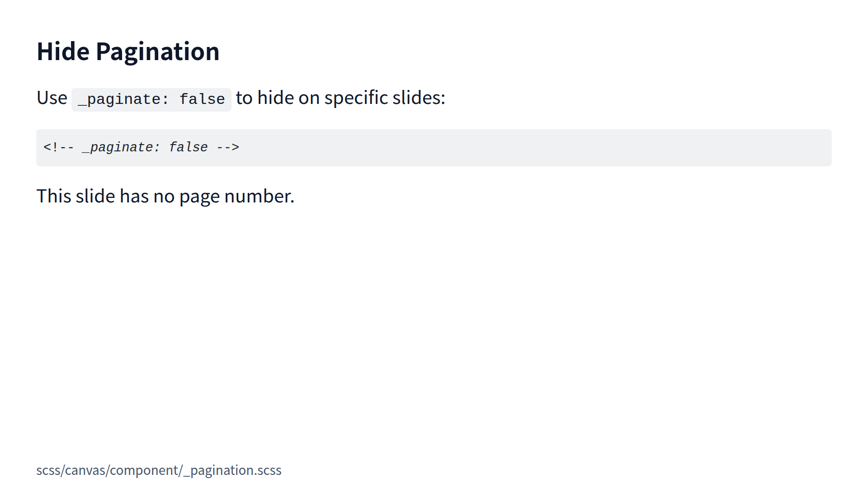Viewport: 868px width, 488px height.
Task: Click the word "slides:" in the description
Action: click(x=419, y=98)
